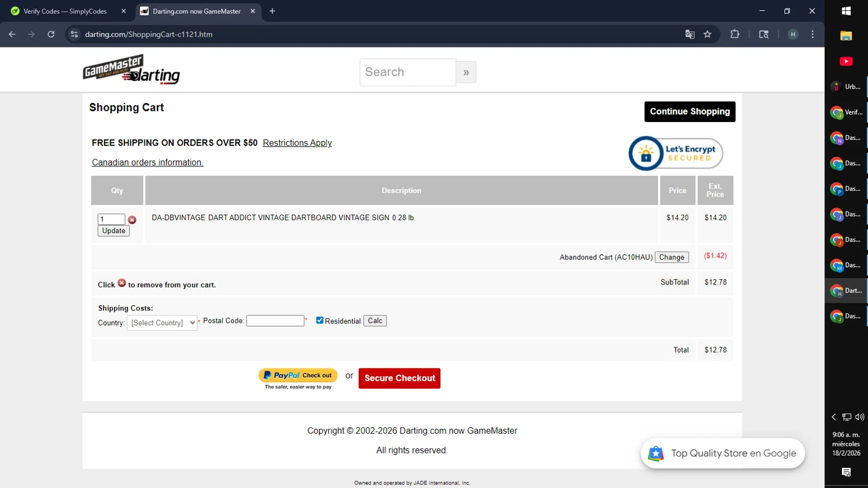Viewport: 868px width, 488px height.
Task: Click the Calc shipping button
Action: [375, 321]
